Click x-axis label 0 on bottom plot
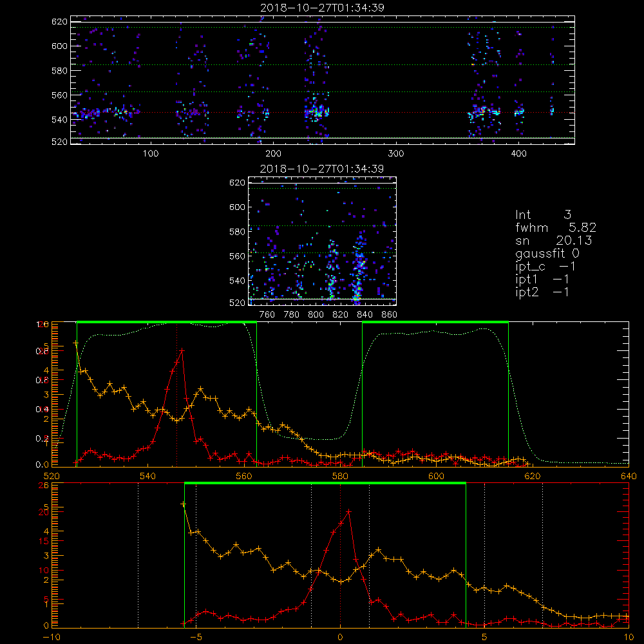The height and width of the screenshot is (644, 644). pyautogui.click(x=340, y=638)
